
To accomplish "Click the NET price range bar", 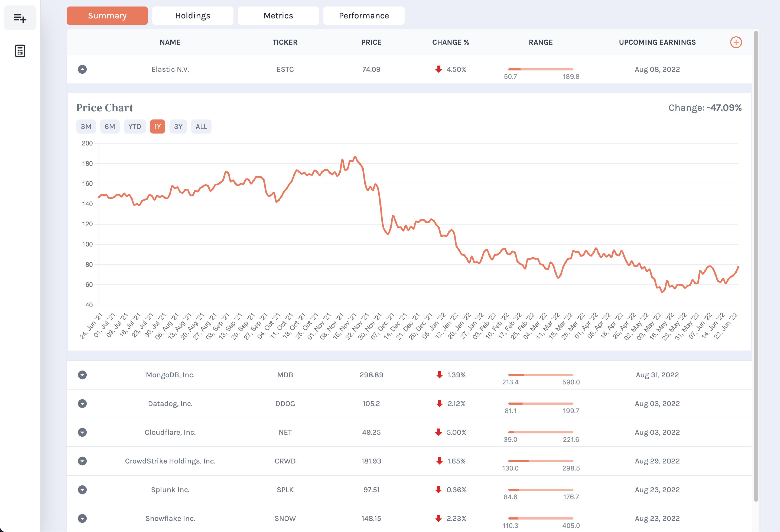I will click(x=541, y=432).
